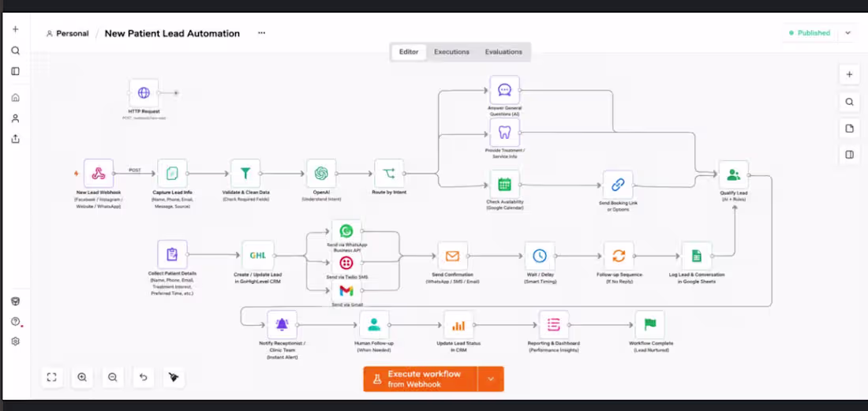The image size is (868, 411).
Task: Click the Qualify Lead node
Action: [734, 175]
